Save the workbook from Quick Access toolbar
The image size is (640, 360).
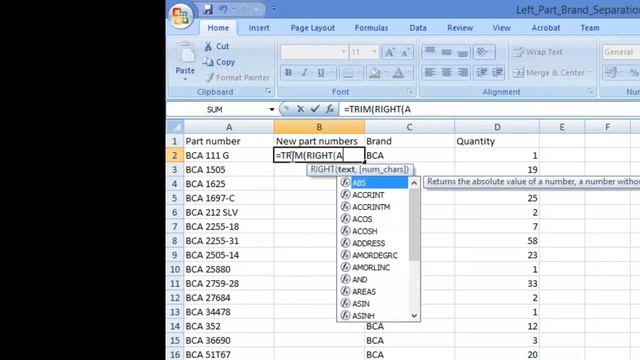pyautogui.click(x=208, y=9)
